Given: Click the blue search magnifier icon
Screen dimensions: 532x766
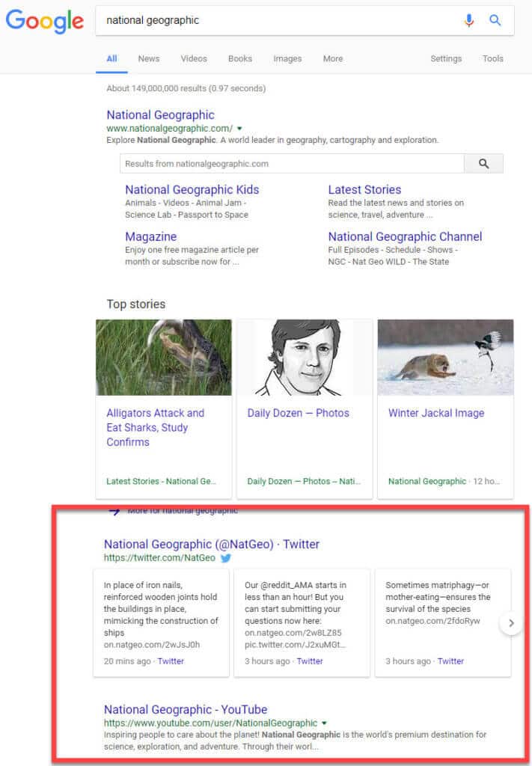Looking at the screenshot, I should point(495,20).
